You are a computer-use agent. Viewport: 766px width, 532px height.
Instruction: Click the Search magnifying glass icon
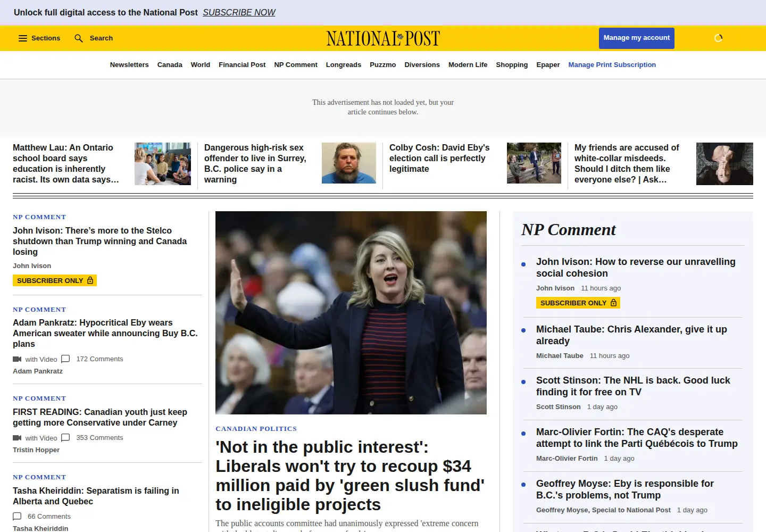(x=79, y=38)
